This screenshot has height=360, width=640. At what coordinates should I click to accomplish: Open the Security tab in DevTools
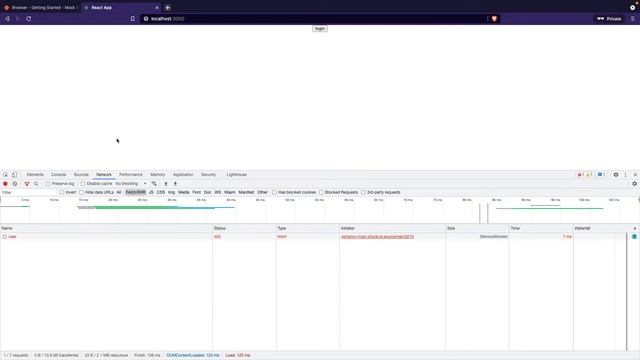point(208,175)
